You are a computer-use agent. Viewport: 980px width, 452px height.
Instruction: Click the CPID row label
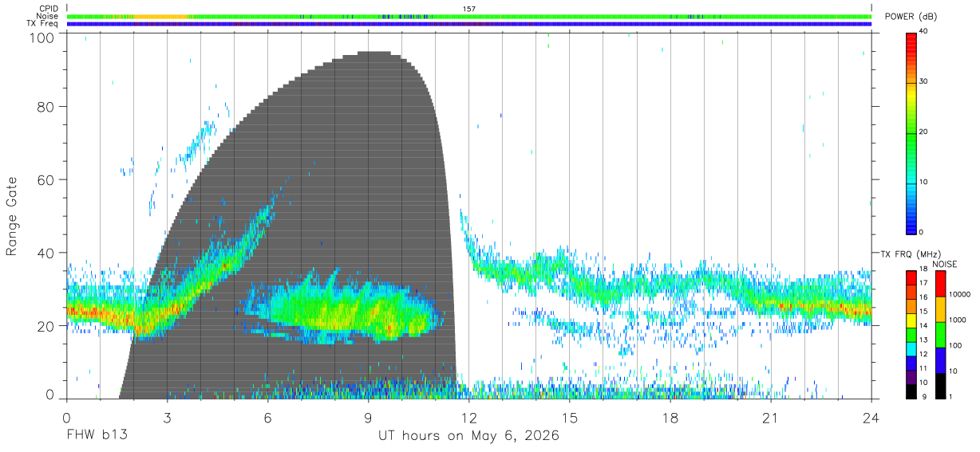[48, 9]
